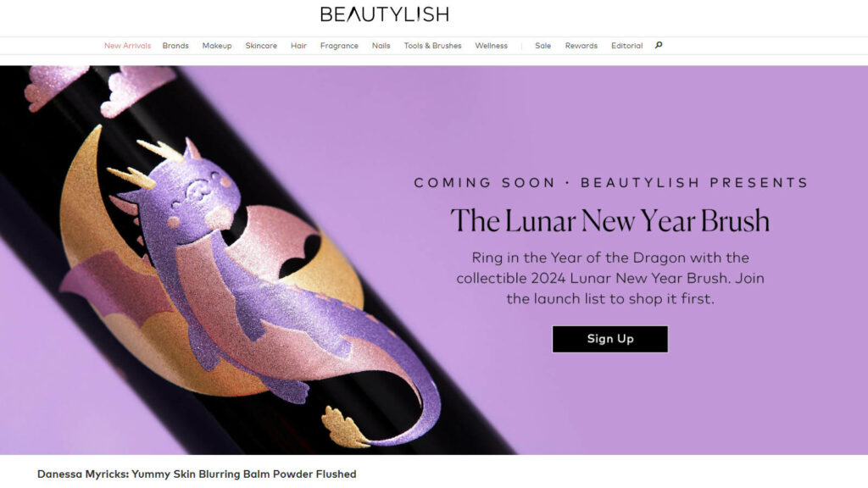Open Danessa Myricks Yummy Skin product link
The height and width of the screenshot is (488, 868).
click(197, 474)
